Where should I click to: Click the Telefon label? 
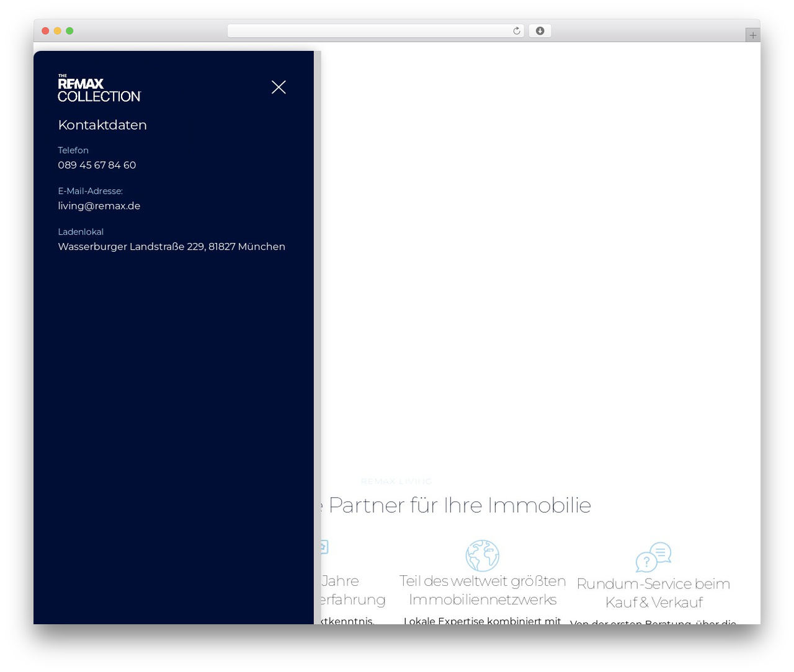73,150
